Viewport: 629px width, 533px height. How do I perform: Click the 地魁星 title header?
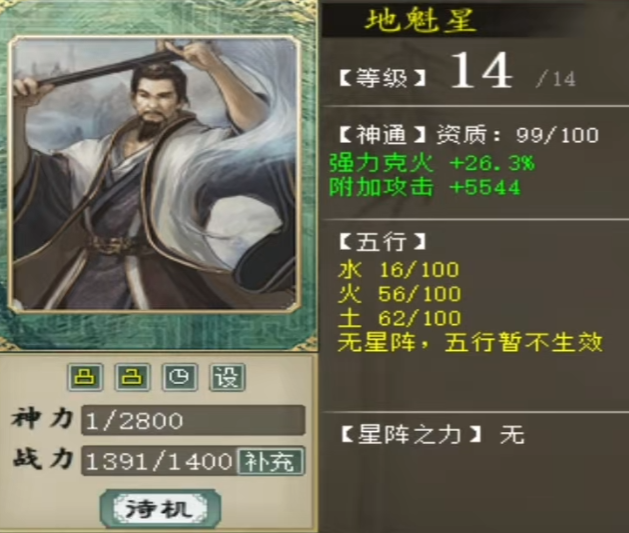[420, 20]
